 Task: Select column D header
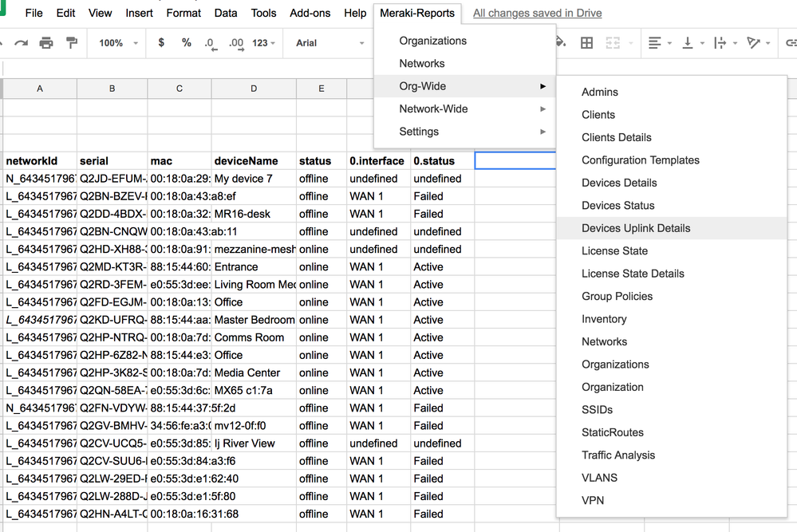click(254, 89)
